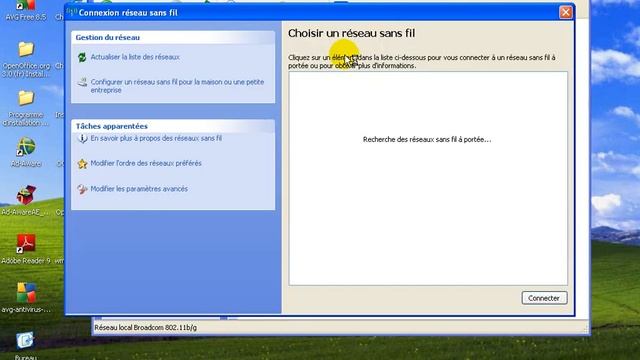Viewport: 640px width, 360px height.
Task: Select the Ad-Aware desktop shortcut
Action: (26, 152)
